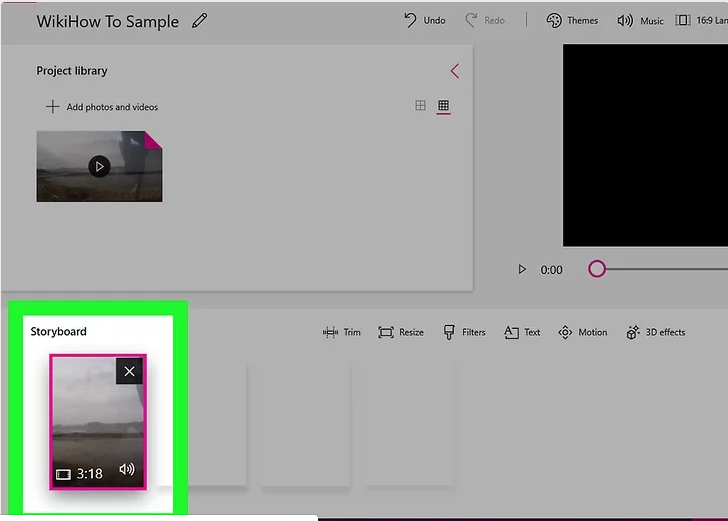Click the Project library heading
Image resolution: width=728 pixels, height=521 pixels.
click(x=72, y=71)
